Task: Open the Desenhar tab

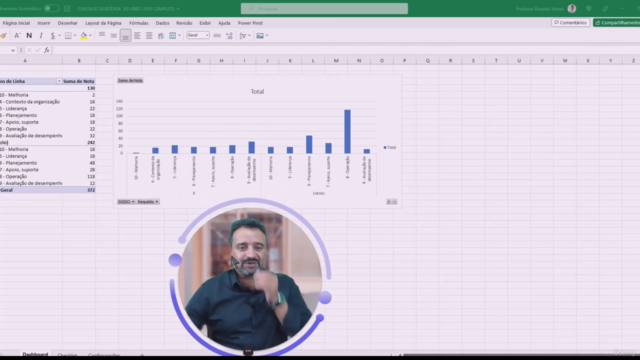Action: [x=67, y=23]
